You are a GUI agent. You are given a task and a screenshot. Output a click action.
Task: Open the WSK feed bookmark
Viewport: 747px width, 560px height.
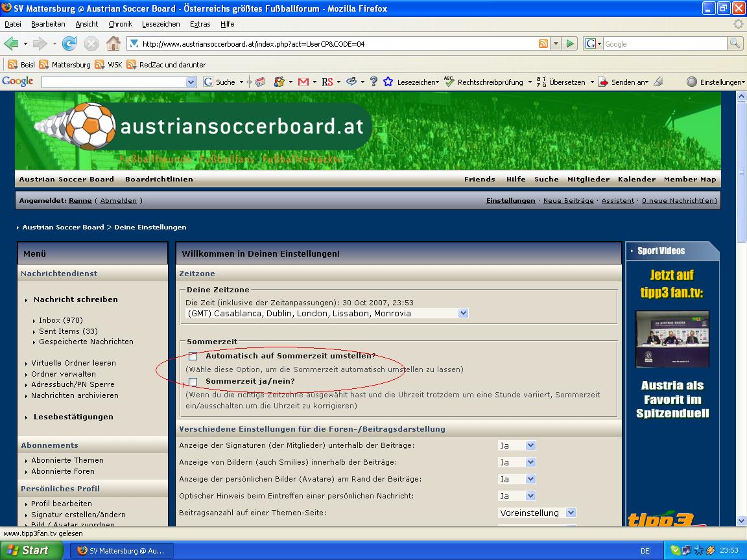109,65
